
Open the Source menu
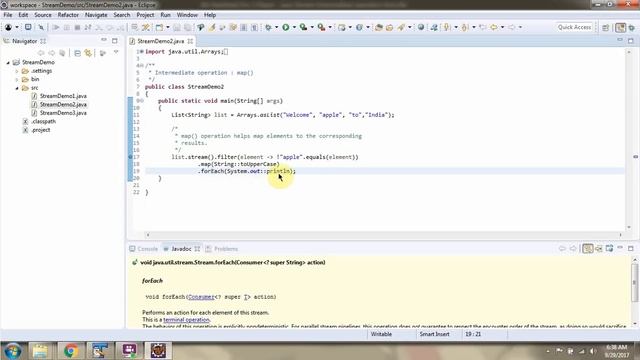43,15
